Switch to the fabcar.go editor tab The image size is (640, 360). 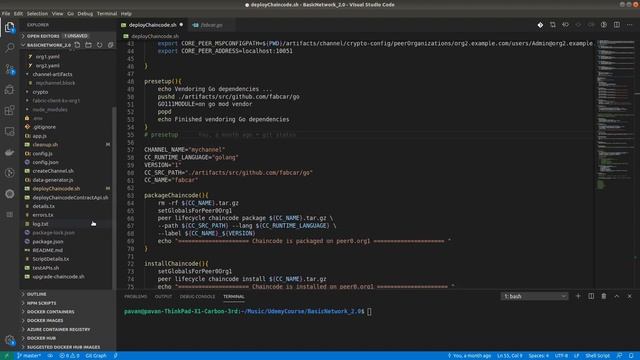[211, 25]
